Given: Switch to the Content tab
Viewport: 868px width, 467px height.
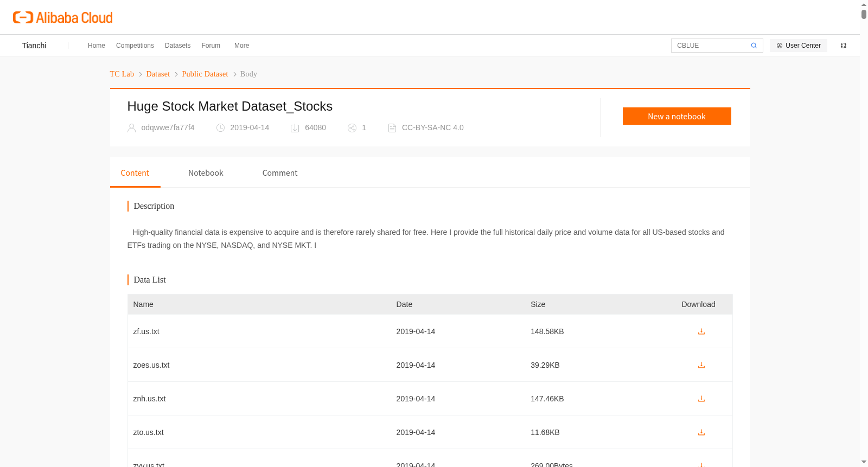Looking at the screenshot, I should (135, 173).
